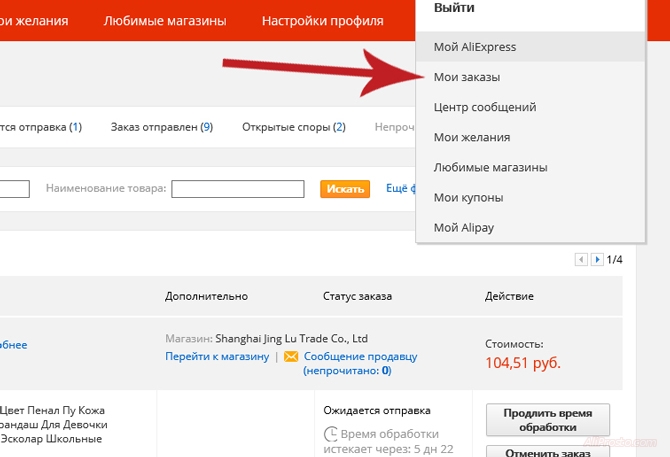Filter orders by Открытые споры (2)
The image size is (670, 457).
tap(294, 127)
